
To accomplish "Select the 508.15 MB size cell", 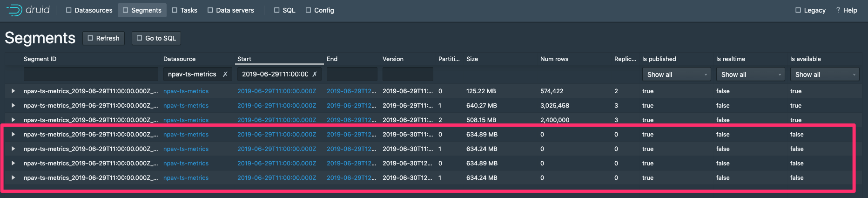I will (481, 120).
